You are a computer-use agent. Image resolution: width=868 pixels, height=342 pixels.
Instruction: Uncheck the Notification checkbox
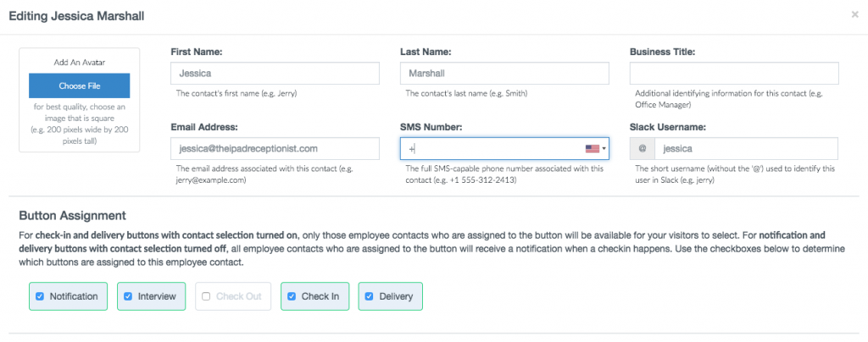click(x=40, y=296)
